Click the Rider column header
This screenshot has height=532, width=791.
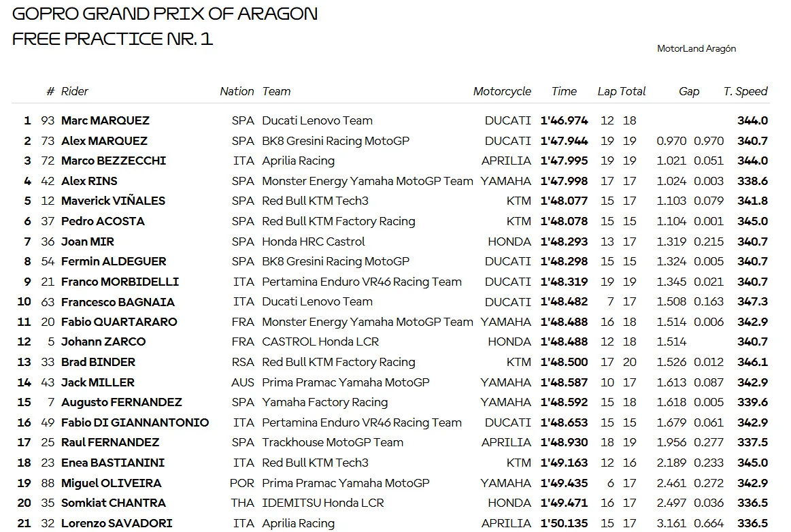(x=74, y=91)
